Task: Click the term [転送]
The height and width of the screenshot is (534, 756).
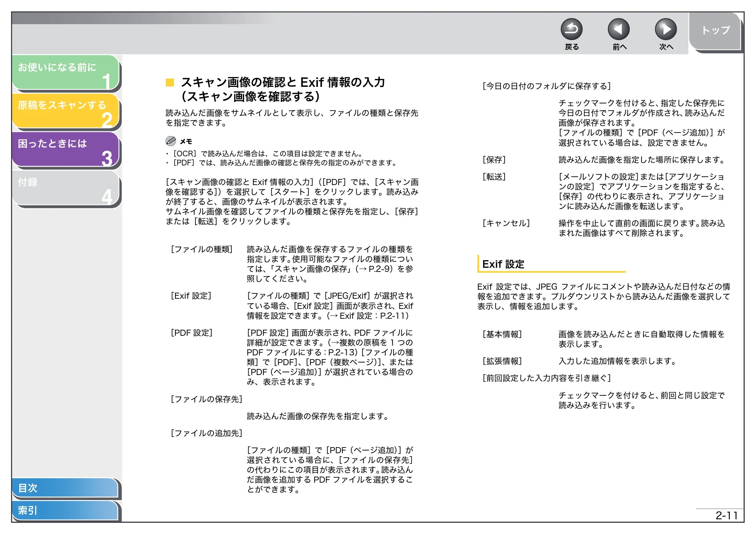Action: [x=494, y=177]
